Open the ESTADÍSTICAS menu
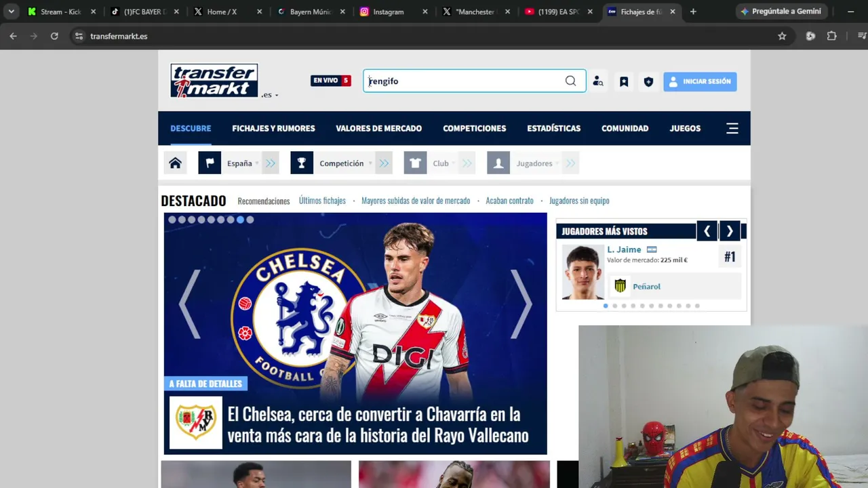Viewport: 868px width, 488px height. click(x=553, y=128)
